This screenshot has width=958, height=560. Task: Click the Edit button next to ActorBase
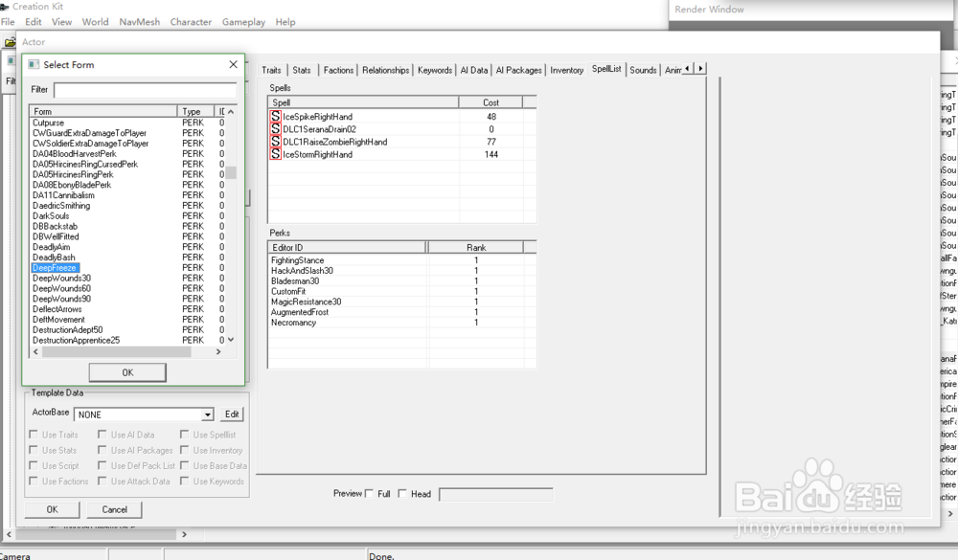coord(232,414)
